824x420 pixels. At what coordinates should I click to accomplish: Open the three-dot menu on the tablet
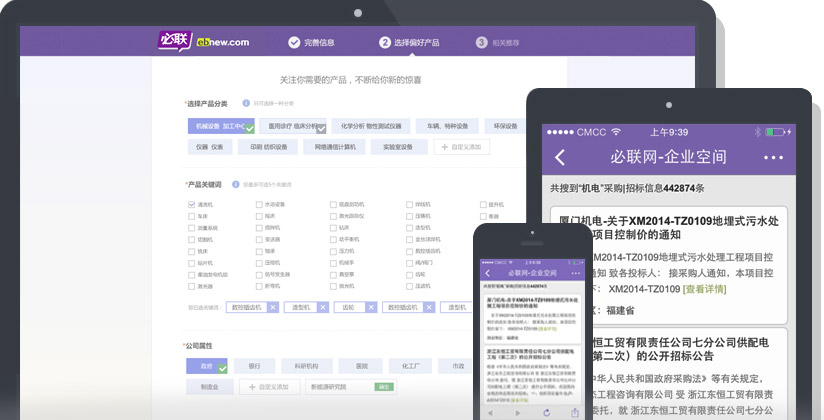[x=773, y=158]
